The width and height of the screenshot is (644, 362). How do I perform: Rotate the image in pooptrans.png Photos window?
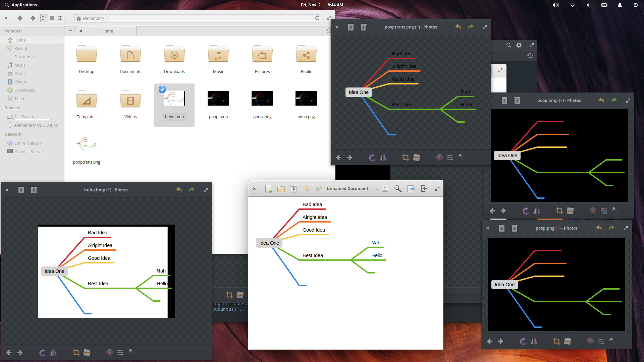tap(372, 157)
